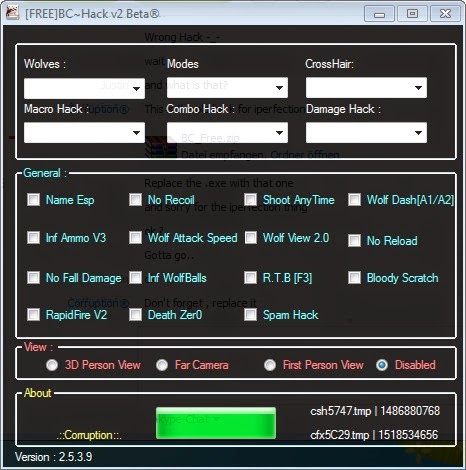The image size is (466, 470).
Task: Tick the Inf Ammo V3 checkbox
Action: (x=33, y=238)
